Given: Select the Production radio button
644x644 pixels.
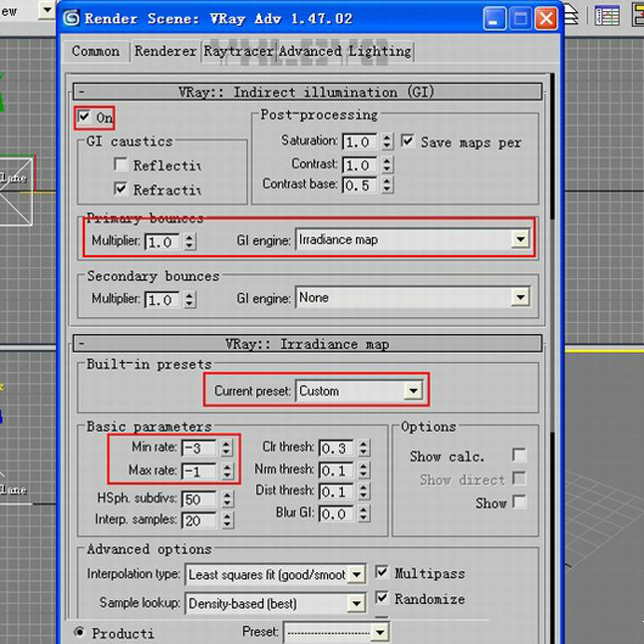Looking at the screenshot, I should pyautogui.click(x=80, y=631).
